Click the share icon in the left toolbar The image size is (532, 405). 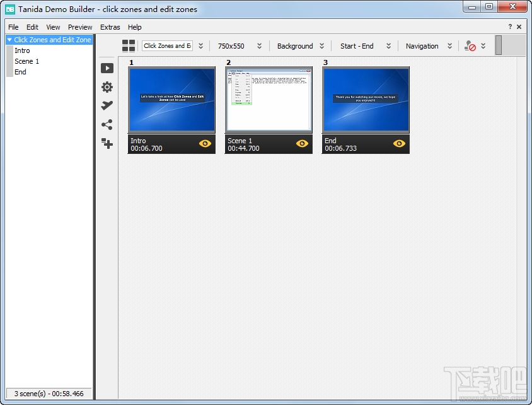tap(107, 125)
